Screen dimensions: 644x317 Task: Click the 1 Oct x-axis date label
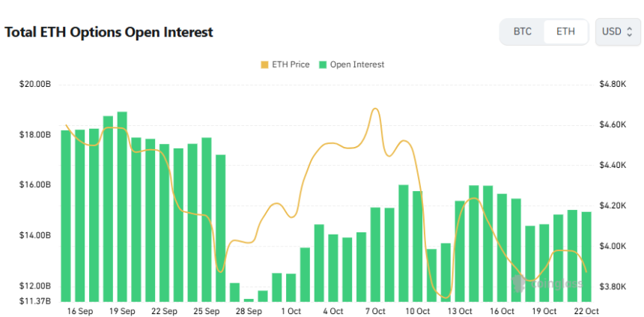point(291,311)
